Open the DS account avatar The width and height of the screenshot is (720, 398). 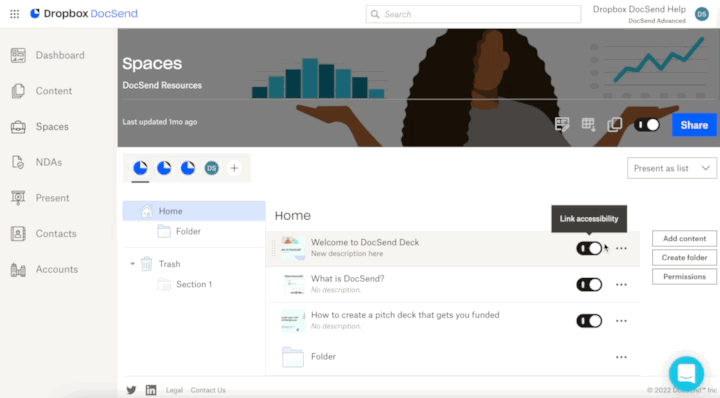tap(701, 14)
